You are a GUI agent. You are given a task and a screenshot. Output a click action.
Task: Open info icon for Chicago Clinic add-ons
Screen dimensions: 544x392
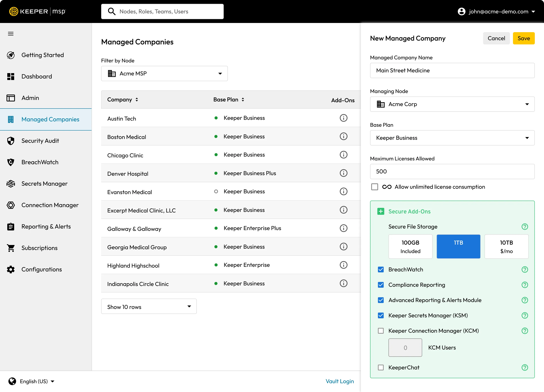(343, 155)
